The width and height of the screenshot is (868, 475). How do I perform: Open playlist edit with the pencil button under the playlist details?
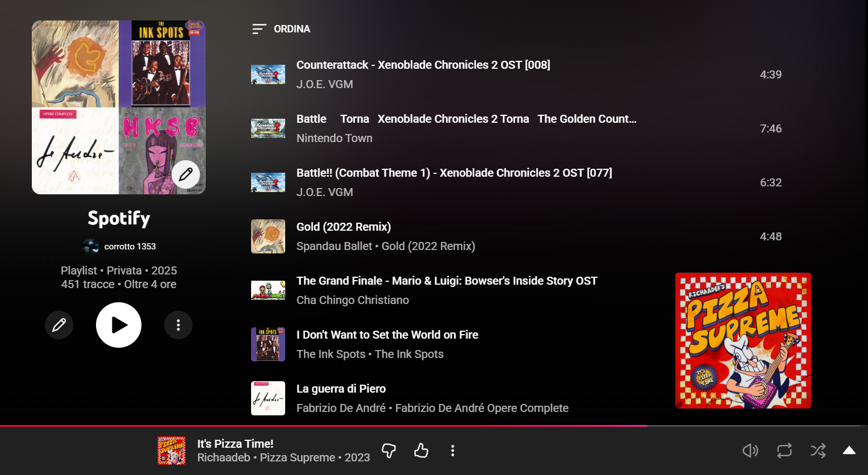point(59,325)
